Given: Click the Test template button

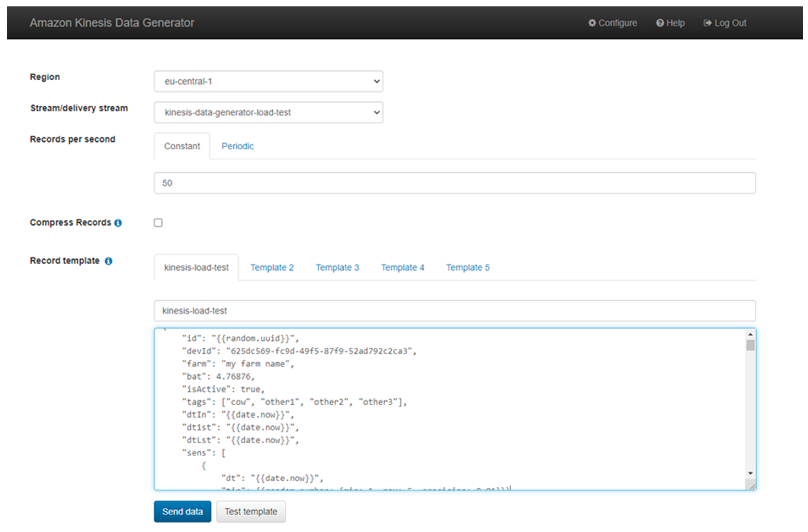Looking at the screenshot, I should click(x=251, y=511).
